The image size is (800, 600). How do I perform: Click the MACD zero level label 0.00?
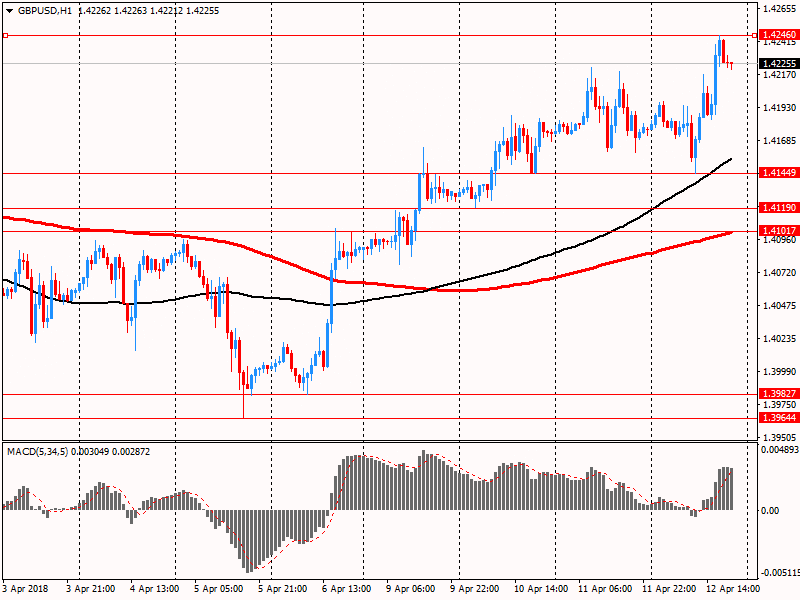[770, 511]
